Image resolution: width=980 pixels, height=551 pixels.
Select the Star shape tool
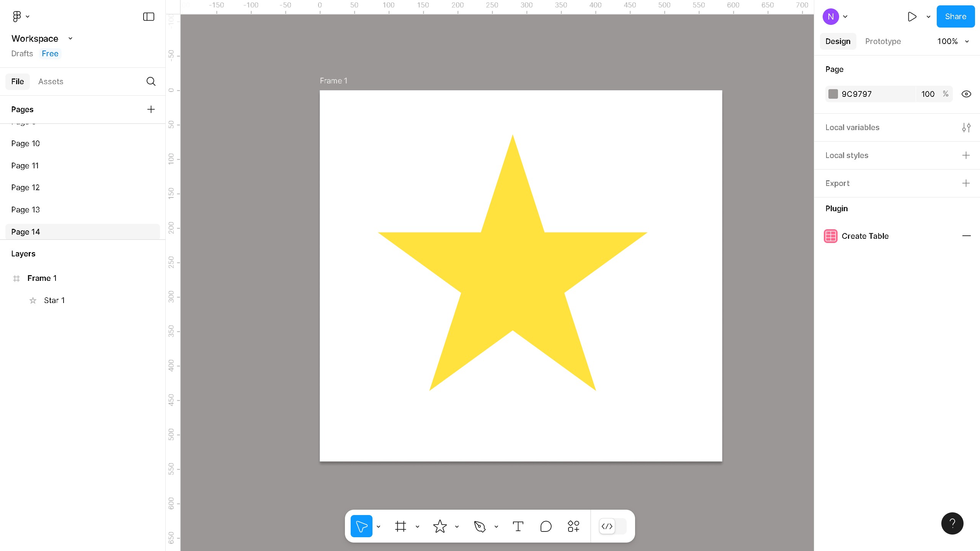[x=440, y=527]
